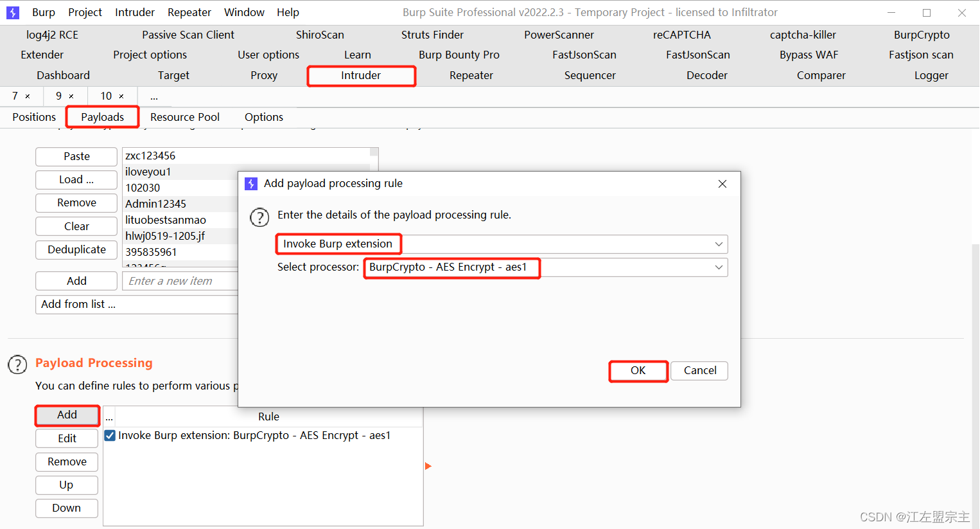Open the log4j2 RCE tab
The width and height of the screenshot is (980, 529).
coord(52,35)
